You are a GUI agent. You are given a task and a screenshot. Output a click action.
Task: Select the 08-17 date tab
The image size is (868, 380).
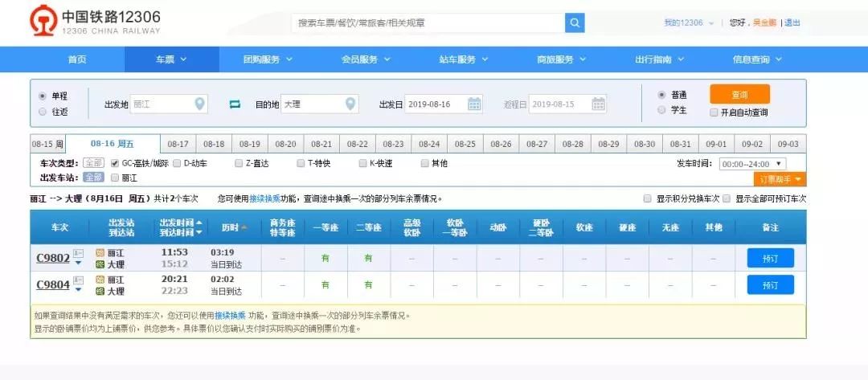coord(178,144)
